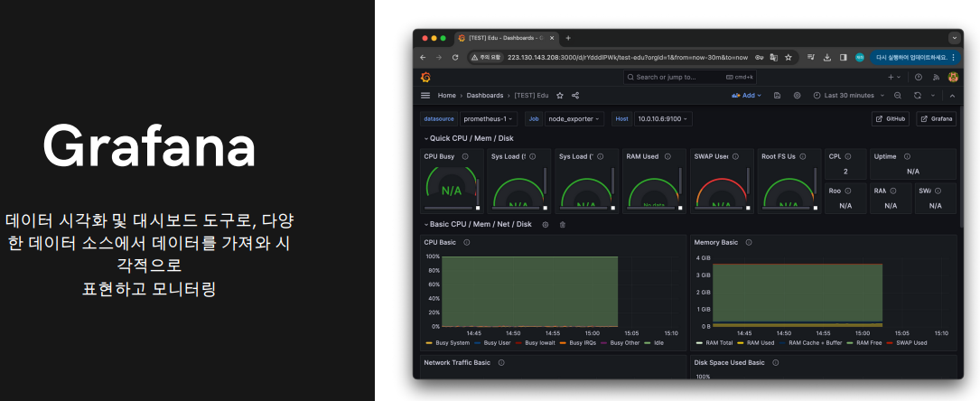The image size is (980, 401).
Task: Collapse the top toolbar with chevron
Action: 952,96
